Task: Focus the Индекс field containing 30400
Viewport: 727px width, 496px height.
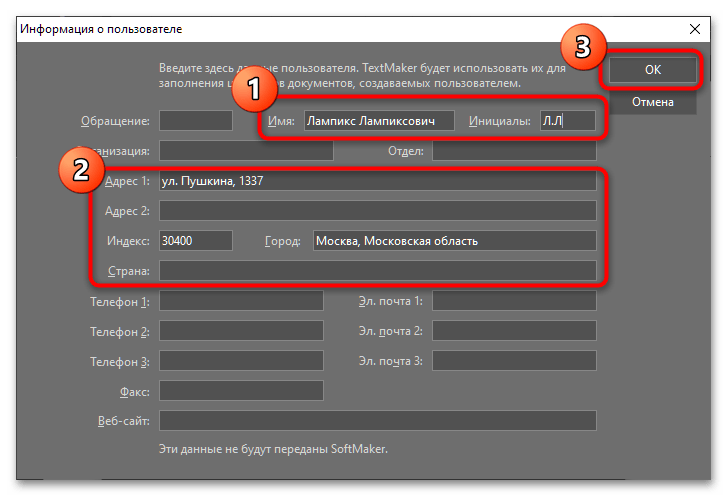Action: click(195, 241)
